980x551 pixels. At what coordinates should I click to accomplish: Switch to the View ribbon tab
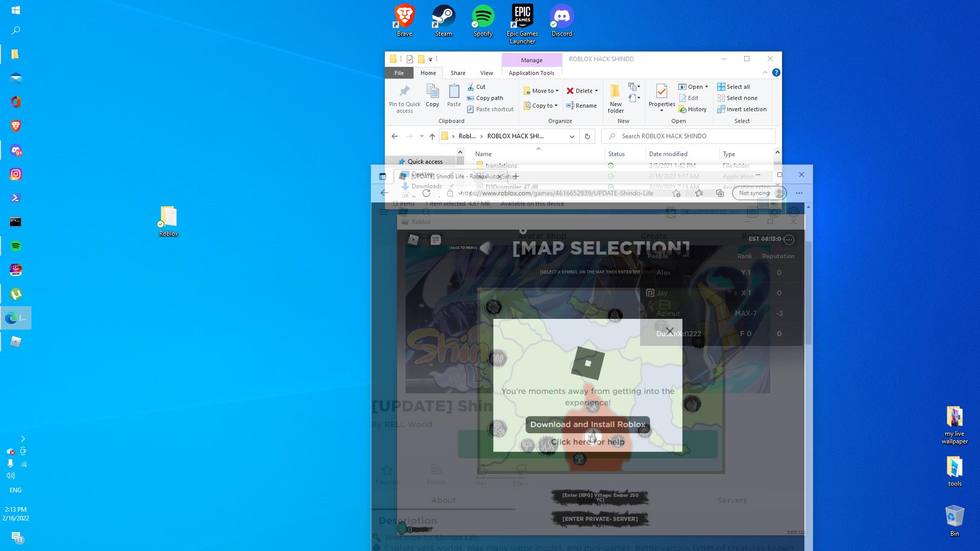[486, 73]
